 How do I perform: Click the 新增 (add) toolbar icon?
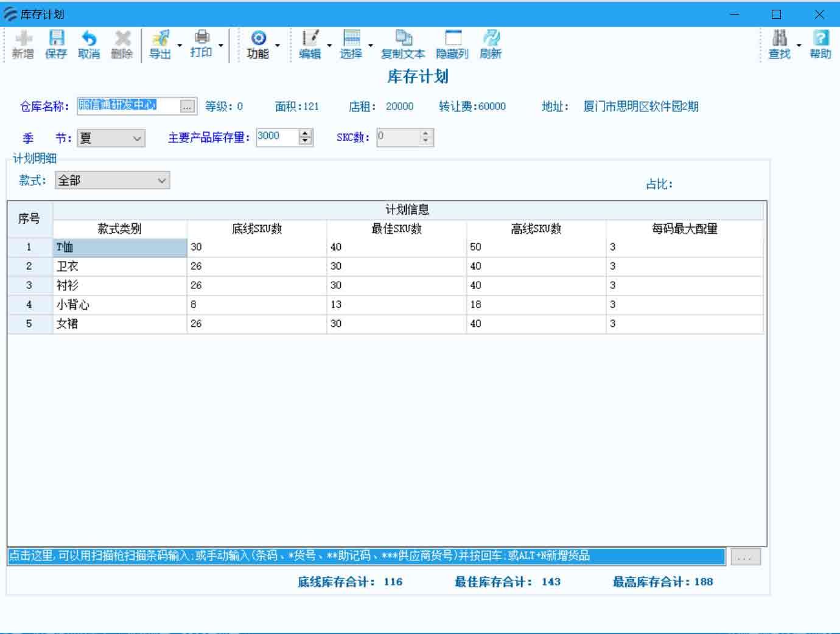pyautogui.click(x=23, y=44)
